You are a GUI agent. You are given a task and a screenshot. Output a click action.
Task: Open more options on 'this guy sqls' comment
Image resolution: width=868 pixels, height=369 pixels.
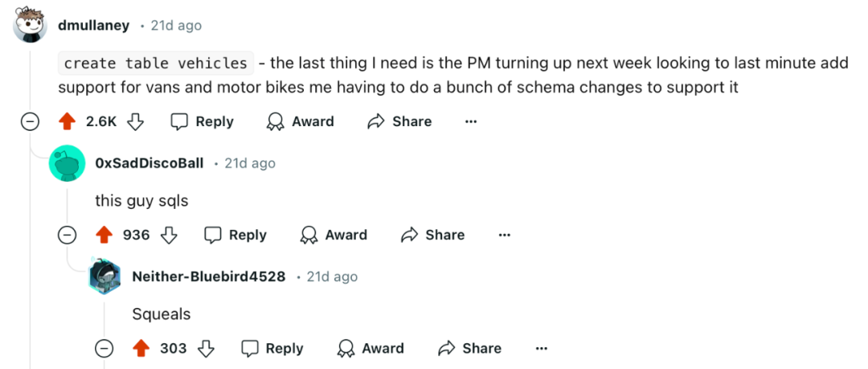coord(504,235)
